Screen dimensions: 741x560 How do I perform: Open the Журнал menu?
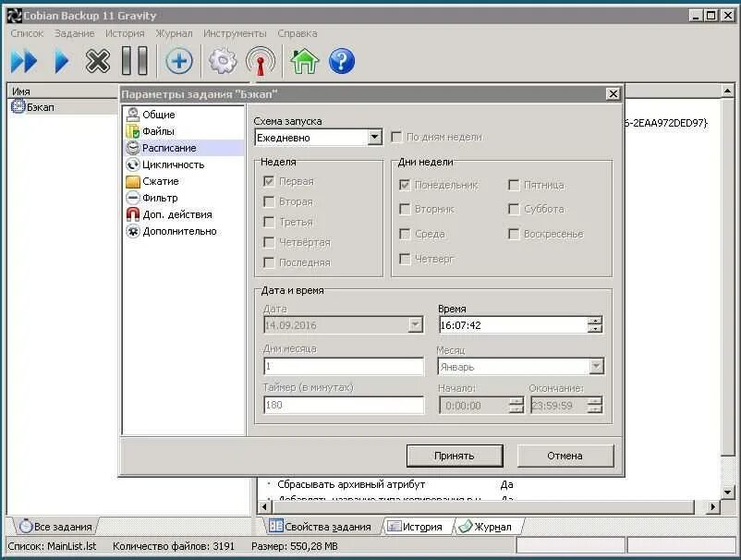174,33
